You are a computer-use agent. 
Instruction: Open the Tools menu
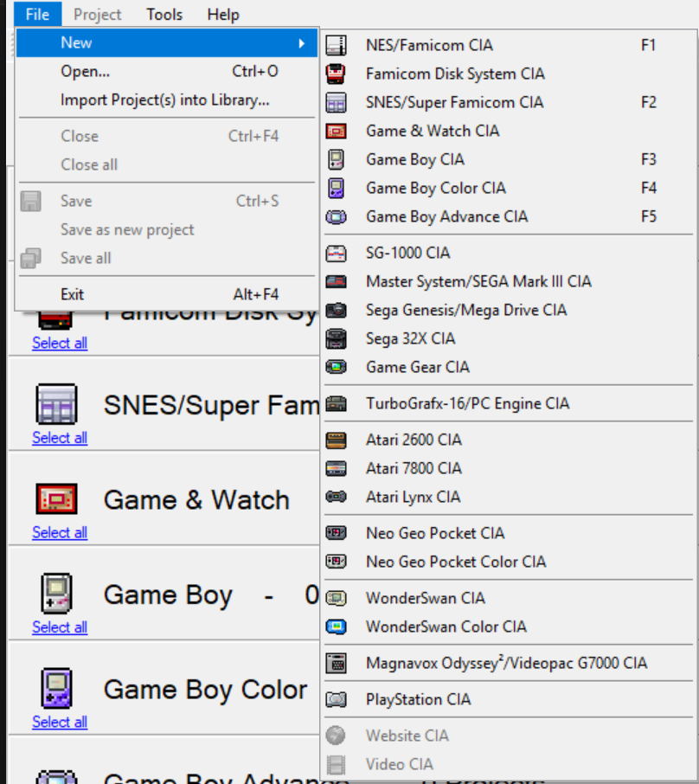(x=164, y=14)
